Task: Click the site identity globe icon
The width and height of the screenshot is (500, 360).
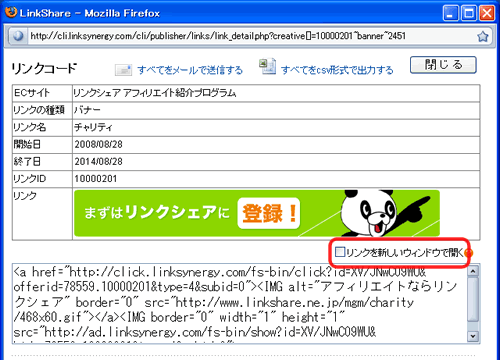Action: click(x=18, y=36)
